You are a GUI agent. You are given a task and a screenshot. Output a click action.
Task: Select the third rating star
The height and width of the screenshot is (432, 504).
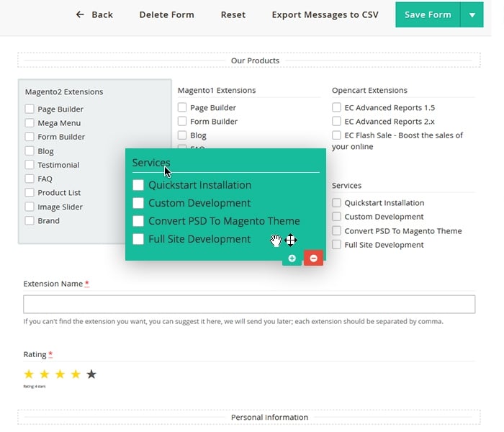pos(60,374)
